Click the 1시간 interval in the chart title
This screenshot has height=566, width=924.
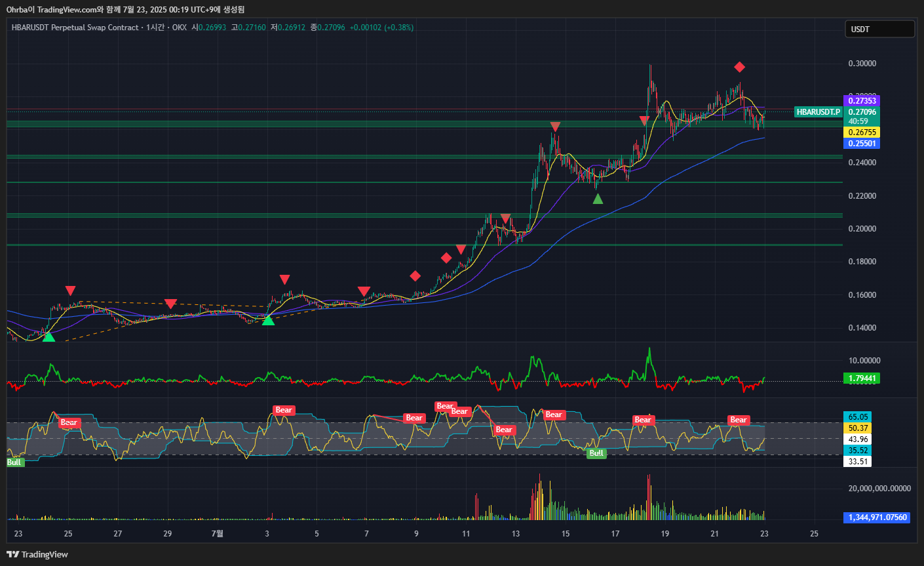click(x=155, y=28)
